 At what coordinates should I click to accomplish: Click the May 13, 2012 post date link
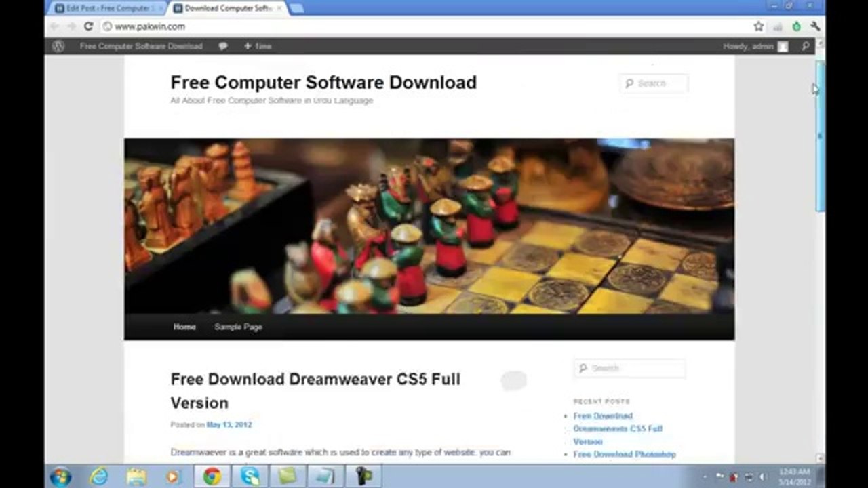(229, 425)
